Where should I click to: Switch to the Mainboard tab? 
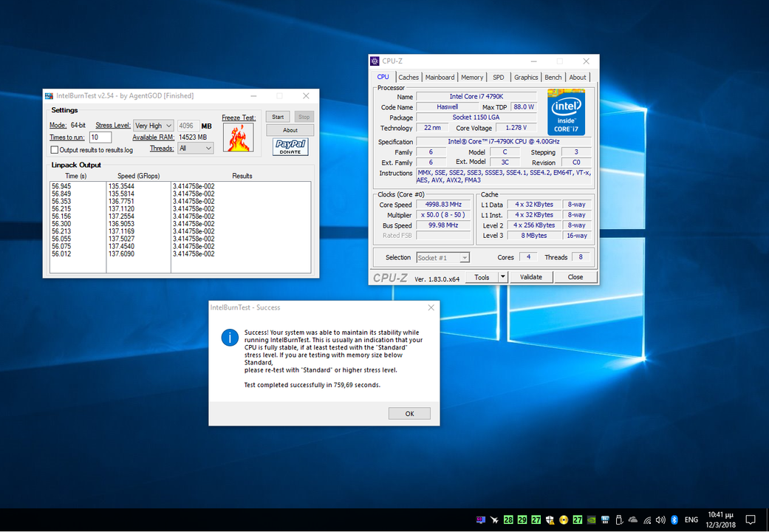pos(440,78)
